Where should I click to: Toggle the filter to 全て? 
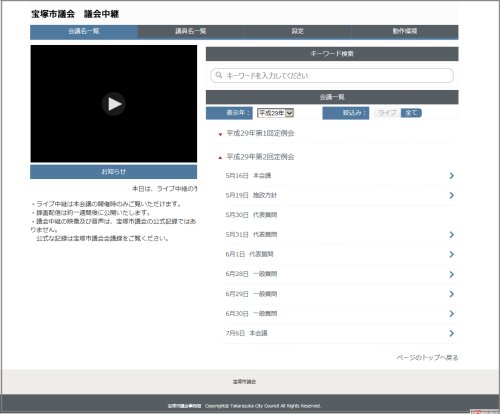[411, 113]
